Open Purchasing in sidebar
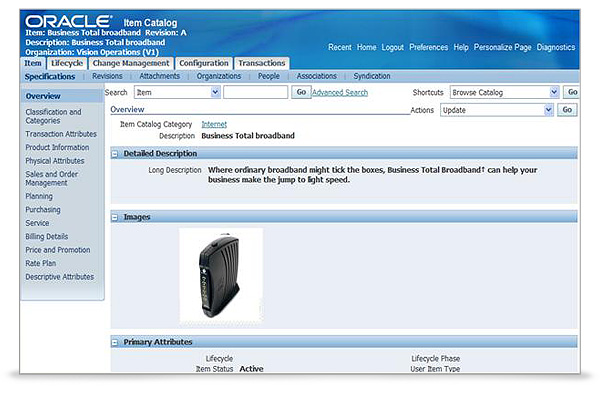This screenshot has height=400, width=600. (x=43, y=210)
